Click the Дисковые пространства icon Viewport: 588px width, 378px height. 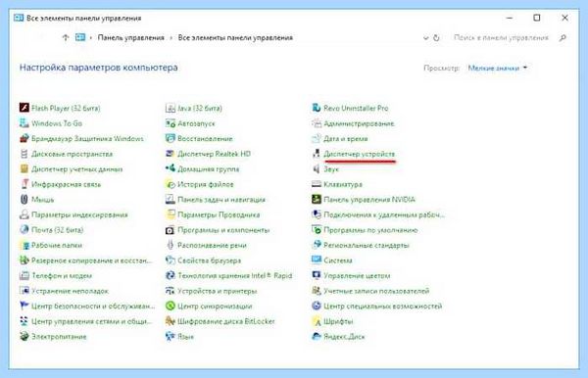(24, 154)
